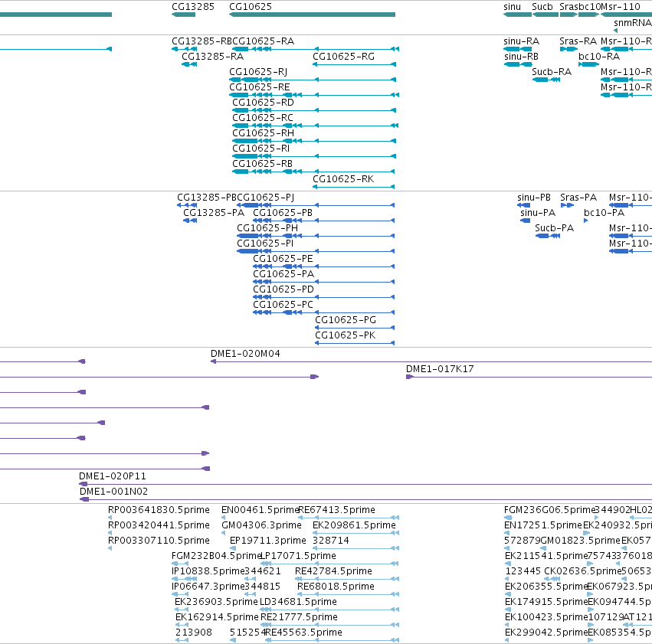Click the CG10625-PG protein label
Image resolution: width=652 pixels, height=644 pixels.
(345, 320)
